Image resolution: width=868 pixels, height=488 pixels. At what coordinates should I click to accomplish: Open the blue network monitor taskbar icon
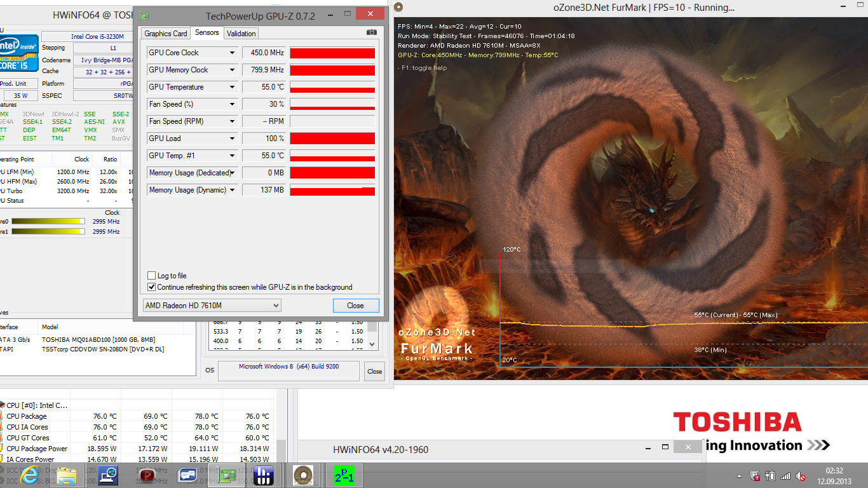[x=108, y=475]
